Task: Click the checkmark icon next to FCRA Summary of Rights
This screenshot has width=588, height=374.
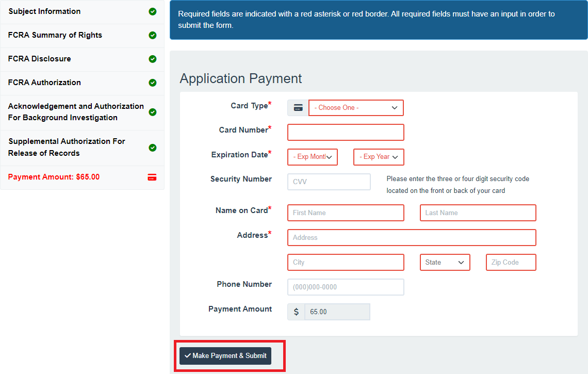Action: pyautogui.click(x=152, y=35)
